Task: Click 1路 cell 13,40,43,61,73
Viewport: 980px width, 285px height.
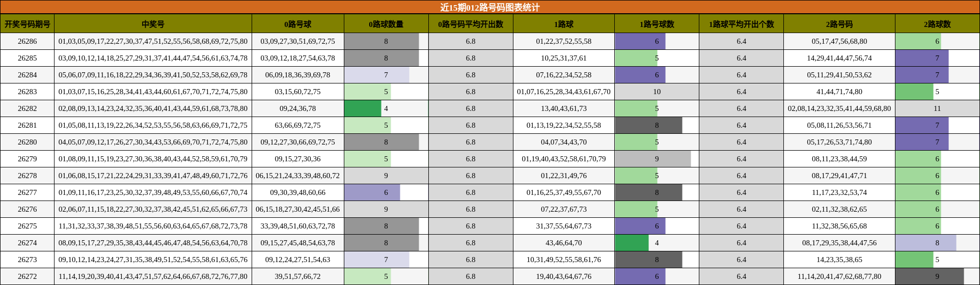Action: coord(564,108)
